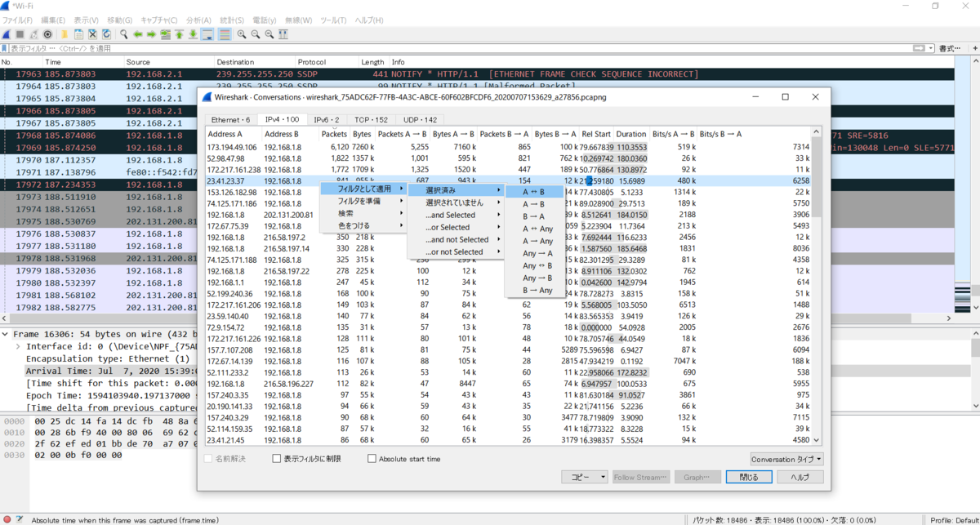Stop the running packet capture
This screenshot has height=525, width=980.
tap(20, 34)
